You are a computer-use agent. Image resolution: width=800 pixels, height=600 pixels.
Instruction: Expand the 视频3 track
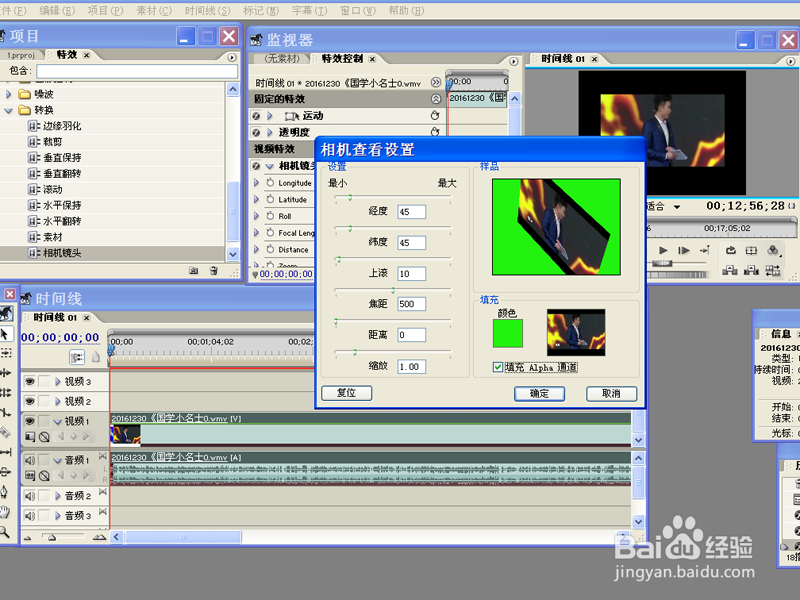pyautogui.click(x=58, y=381)
